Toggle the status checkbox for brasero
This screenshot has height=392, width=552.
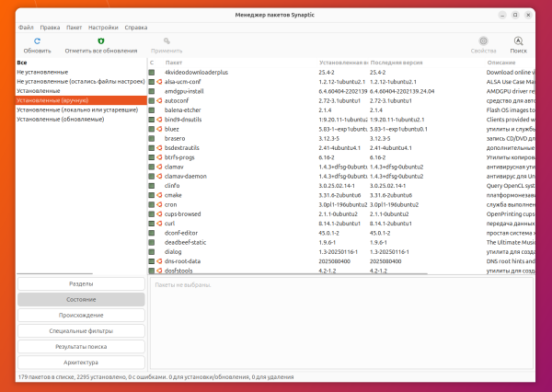[152, 138]
